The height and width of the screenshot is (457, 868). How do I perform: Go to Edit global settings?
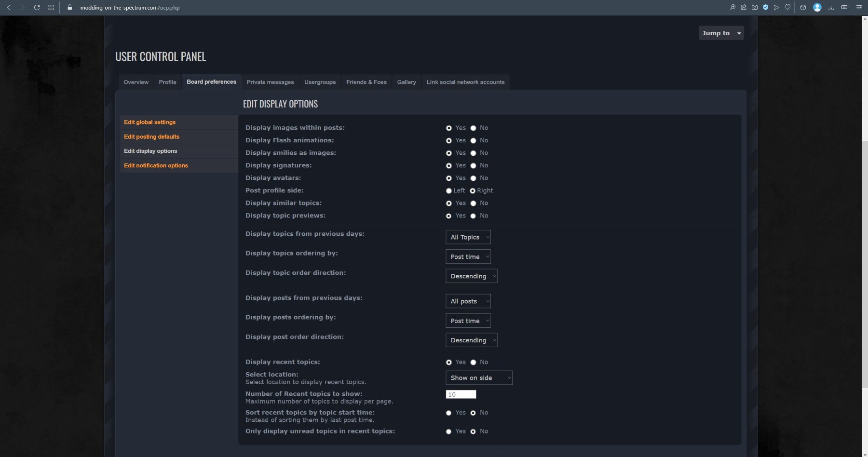point(149,122)
